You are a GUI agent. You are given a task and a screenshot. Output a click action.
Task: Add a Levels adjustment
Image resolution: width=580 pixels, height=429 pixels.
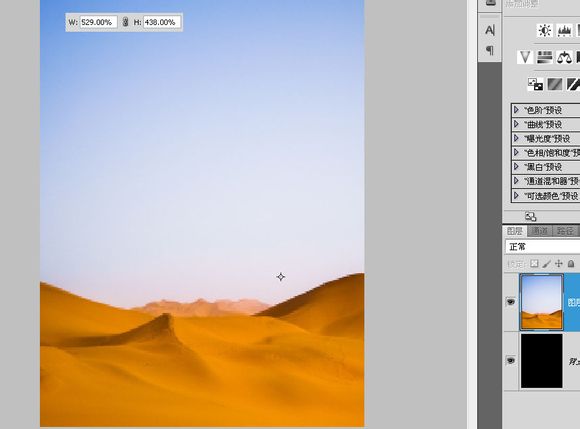(x=564, y=30)
